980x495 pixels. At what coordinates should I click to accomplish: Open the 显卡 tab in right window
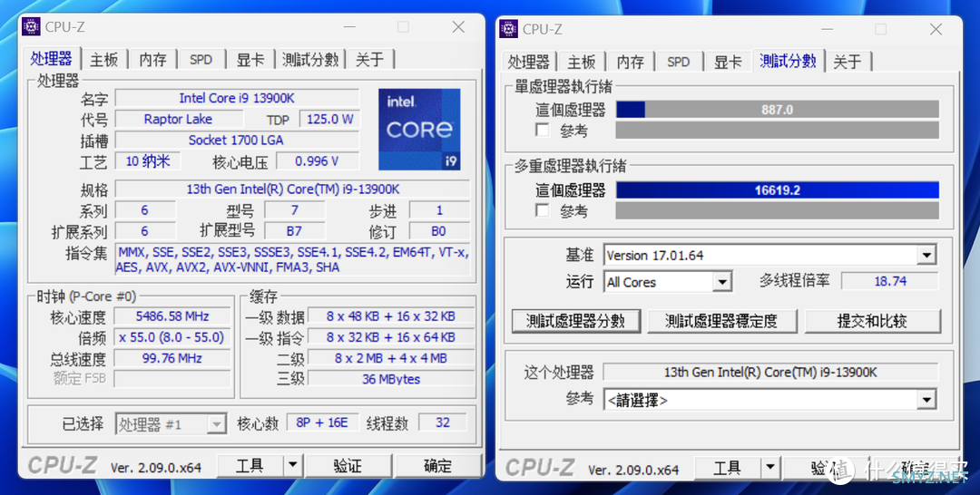728,62
